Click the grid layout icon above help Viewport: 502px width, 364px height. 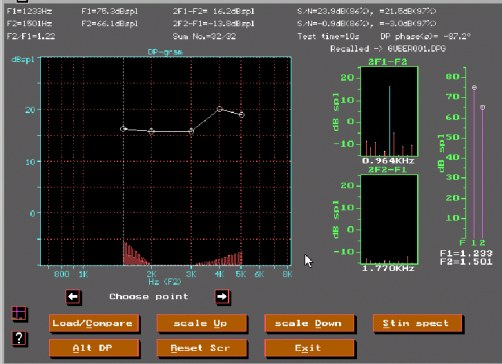19,313
